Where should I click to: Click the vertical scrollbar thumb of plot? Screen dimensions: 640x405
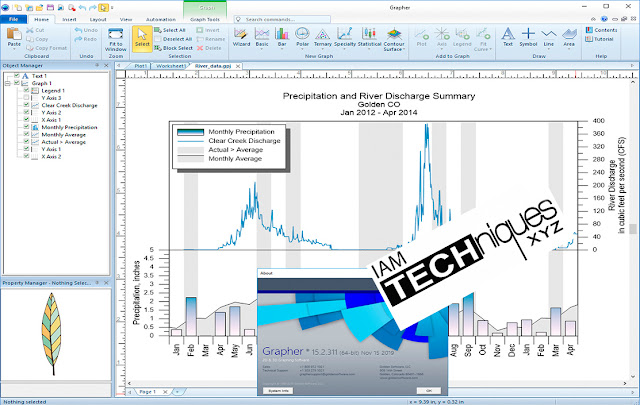pyautogui.click(x=633, y=229)
